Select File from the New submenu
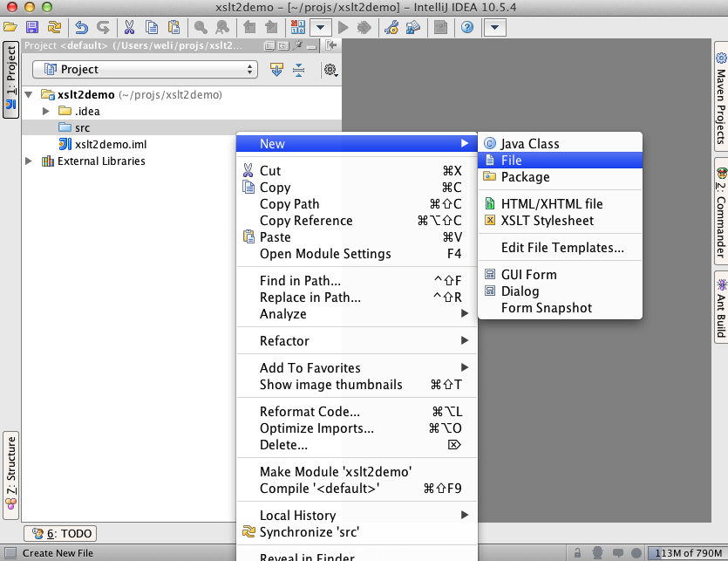The image size is (728, 561). (511, 161)
